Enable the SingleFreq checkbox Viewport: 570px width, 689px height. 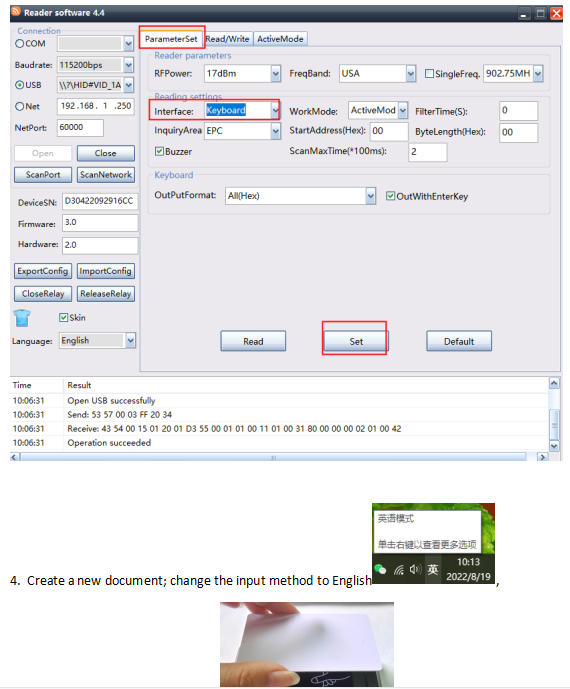click(429, 74)
